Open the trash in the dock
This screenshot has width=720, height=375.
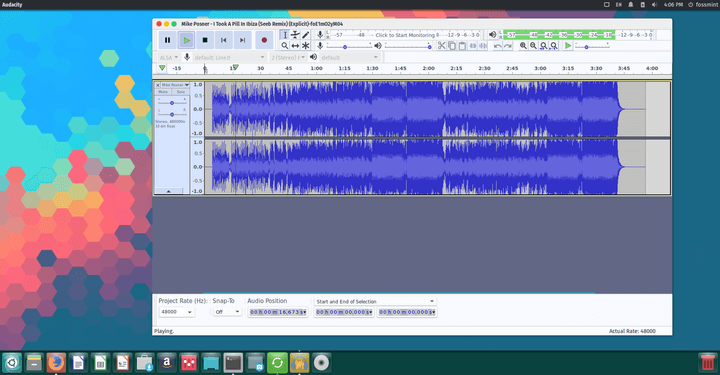[708, 363]
